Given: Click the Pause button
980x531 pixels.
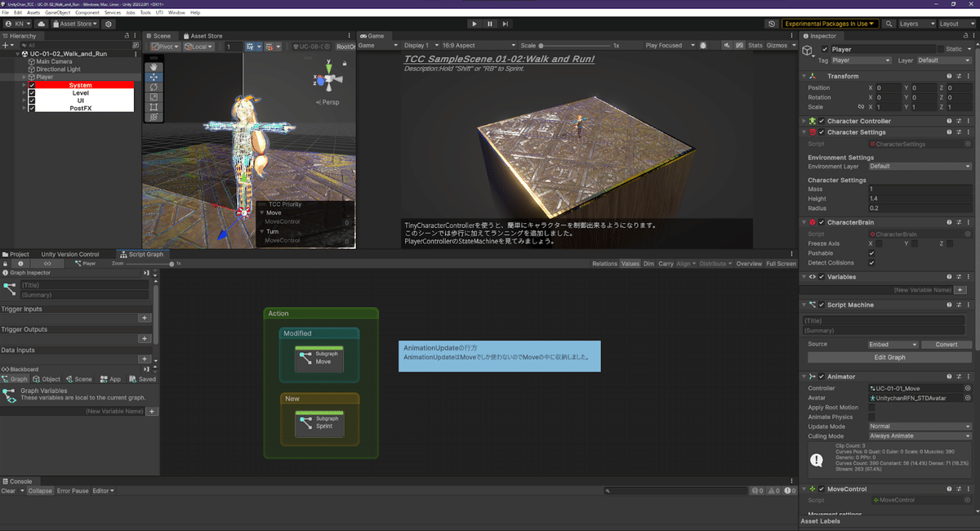Looking at the screenshot, I should click(x=490, y=24).
